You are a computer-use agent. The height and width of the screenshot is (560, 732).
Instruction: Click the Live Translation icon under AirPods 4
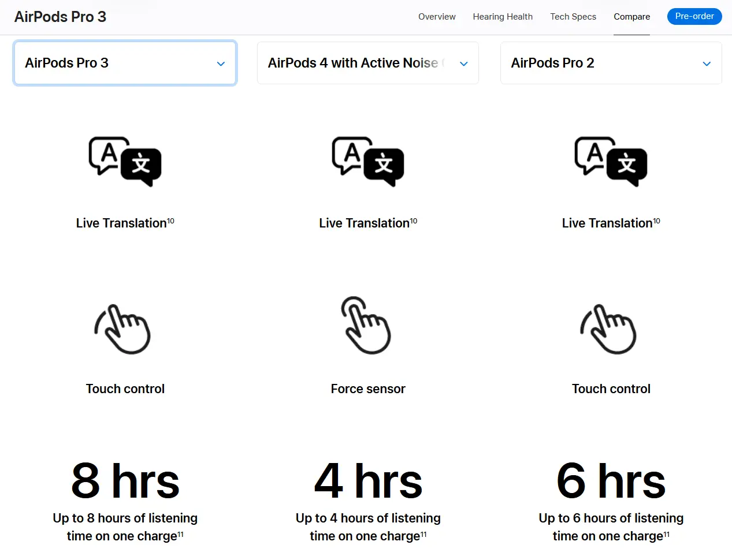[x=368, y=162]
